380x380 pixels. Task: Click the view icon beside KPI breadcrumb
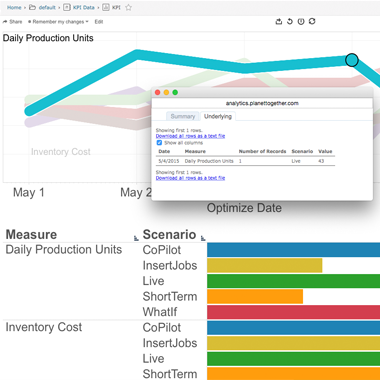pyautogui.click(x=106, y=7)
